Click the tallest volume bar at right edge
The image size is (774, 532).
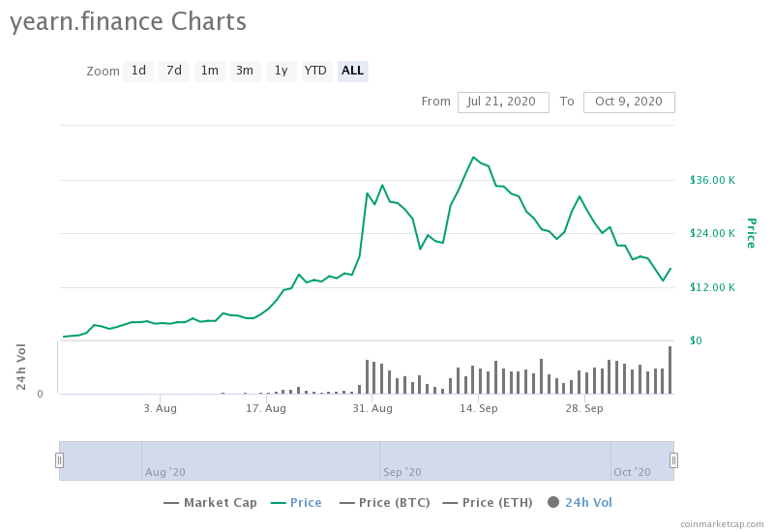[670, 369]
